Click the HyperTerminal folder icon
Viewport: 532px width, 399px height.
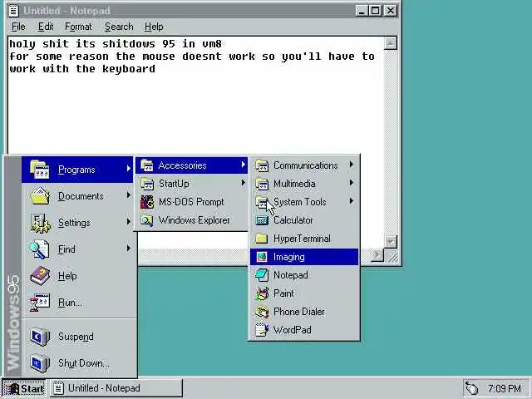(x=262, y=239)
